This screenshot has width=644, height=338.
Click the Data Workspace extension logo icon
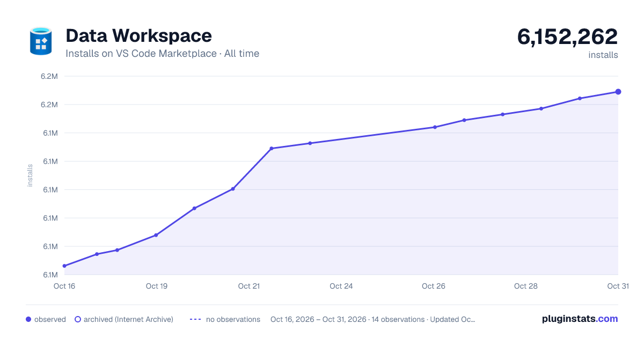point(41,41)
